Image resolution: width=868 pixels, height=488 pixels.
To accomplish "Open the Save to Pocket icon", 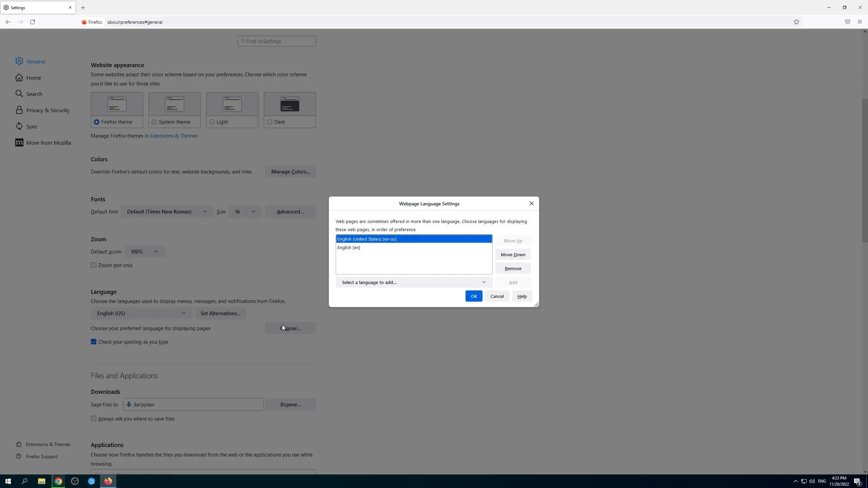I will click(847, 22).
